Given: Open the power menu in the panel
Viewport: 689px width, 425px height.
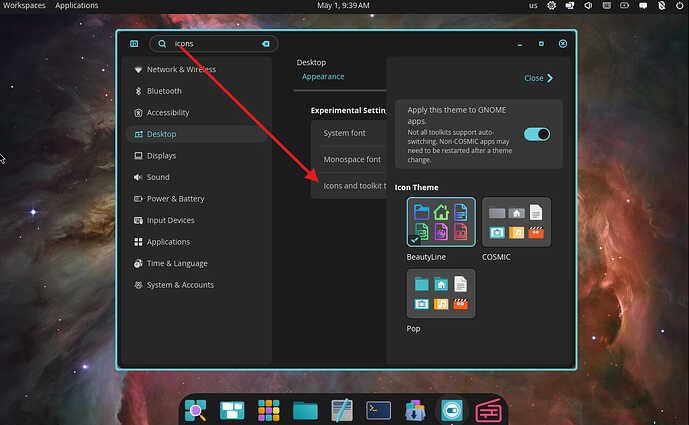Looking at the screenshot, I should click(679, 5).
